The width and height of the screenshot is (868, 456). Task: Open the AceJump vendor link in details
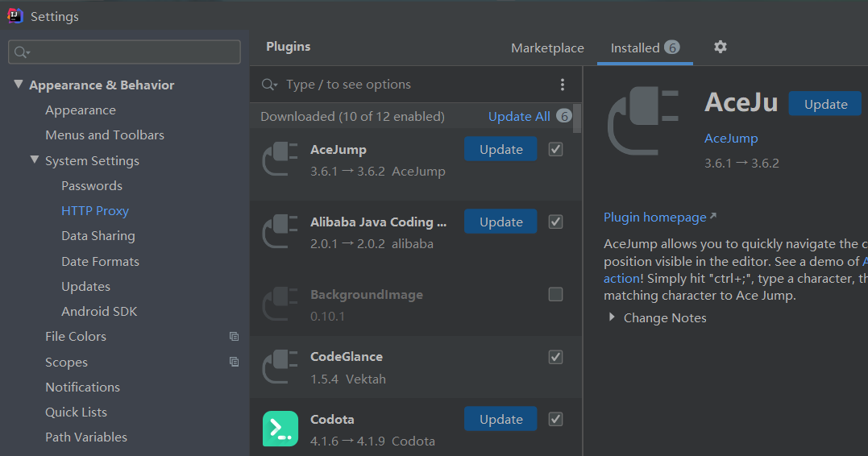pos(731,139)
